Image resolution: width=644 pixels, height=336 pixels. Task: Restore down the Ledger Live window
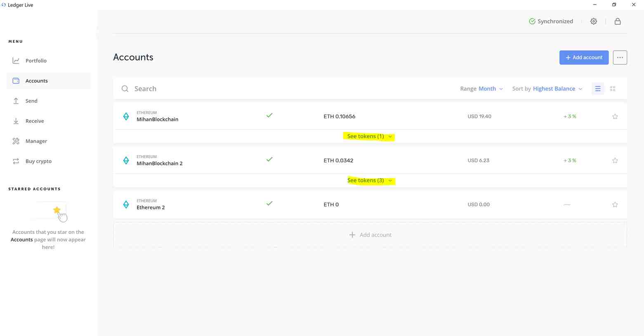(614, 5)
